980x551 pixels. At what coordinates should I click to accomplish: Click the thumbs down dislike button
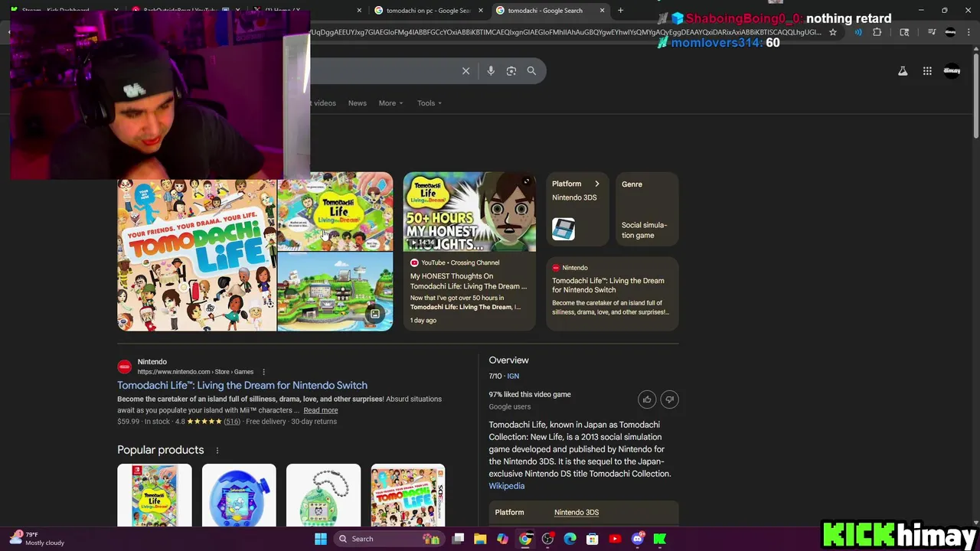click(669, 399)
